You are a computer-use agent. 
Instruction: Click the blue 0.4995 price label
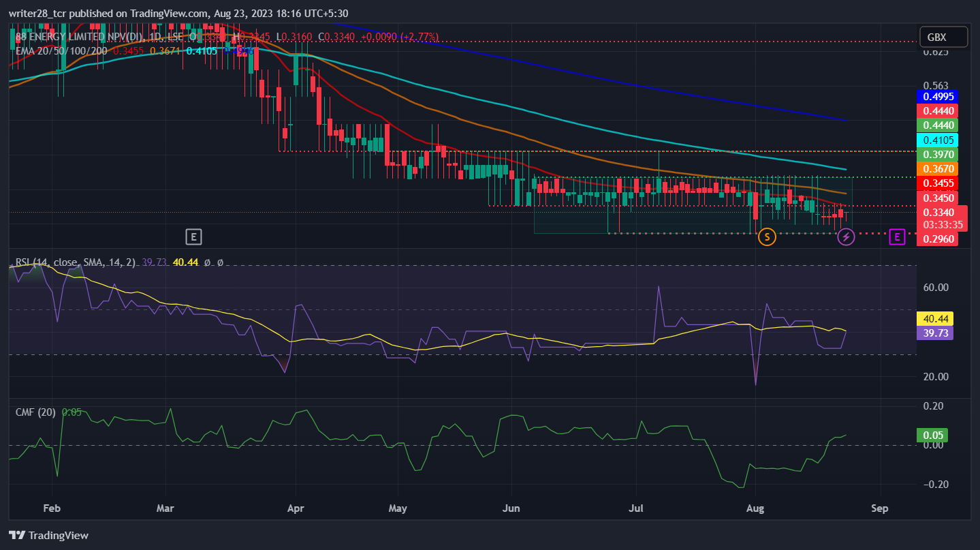pyautogui.click(x=937, y=96)
